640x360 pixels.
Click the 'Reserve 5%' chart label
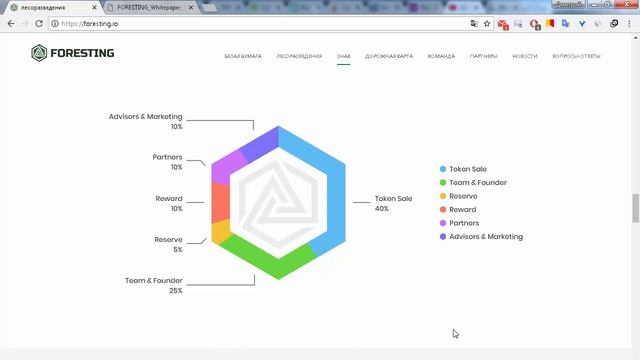[x=168, y=244]
